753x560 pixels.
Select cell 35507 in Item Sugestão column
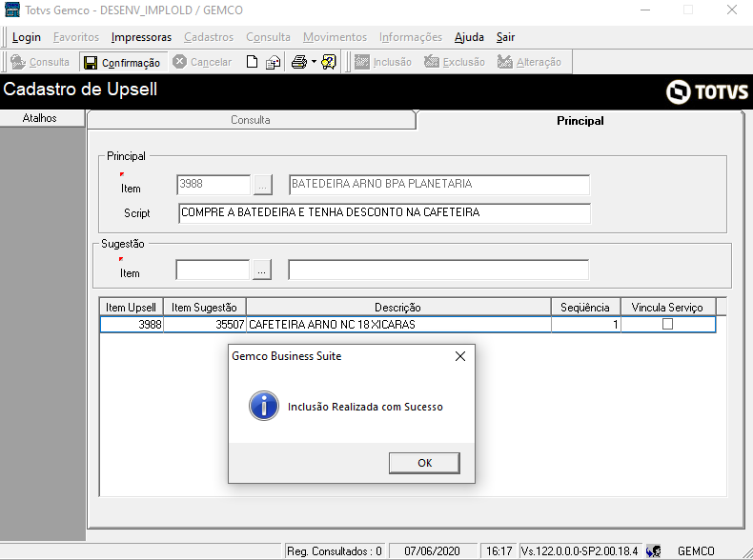(x=205, y=325)
